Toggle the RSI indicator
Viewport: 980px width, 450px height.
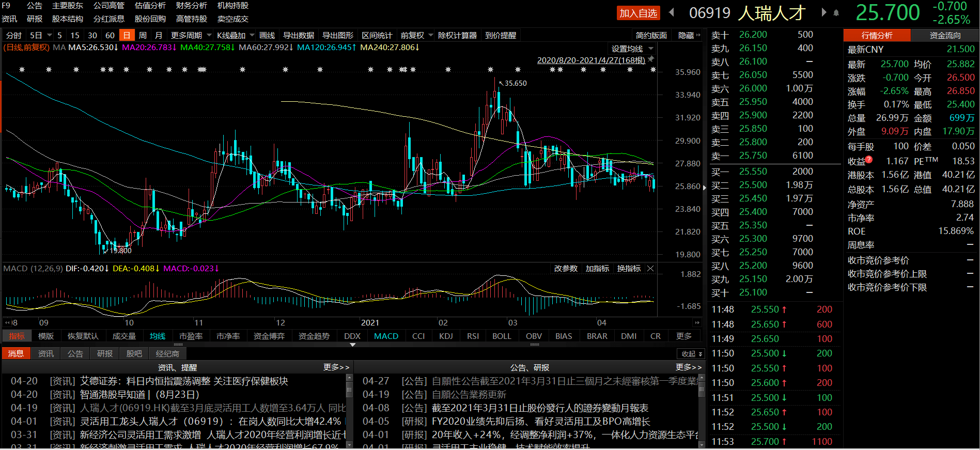click(473, 336)
